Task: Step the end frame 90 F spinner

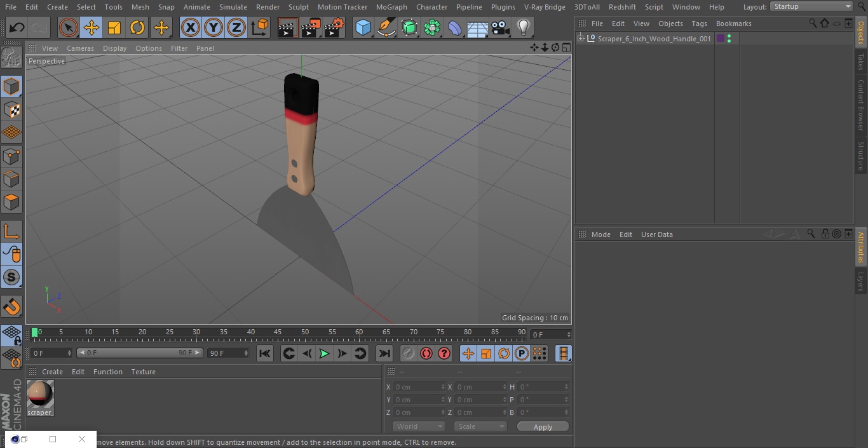Action: coord(247,353)
